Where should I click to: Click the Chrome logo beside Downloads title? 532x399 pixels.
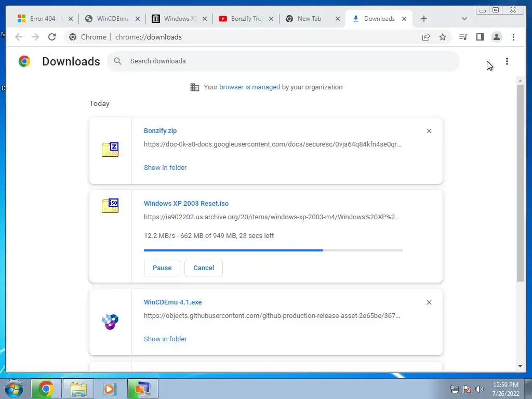coord(24,61)
